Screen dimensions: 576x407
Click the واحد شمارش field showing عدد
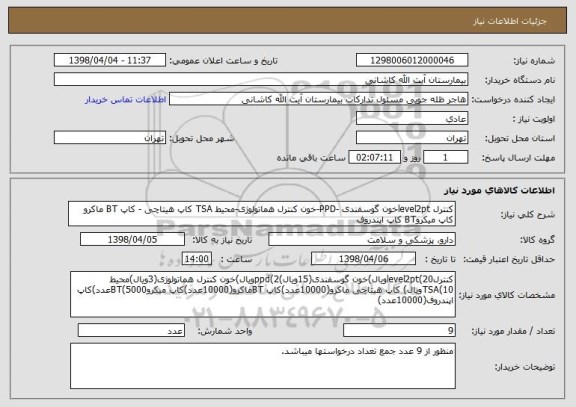(x=131, y=330)
